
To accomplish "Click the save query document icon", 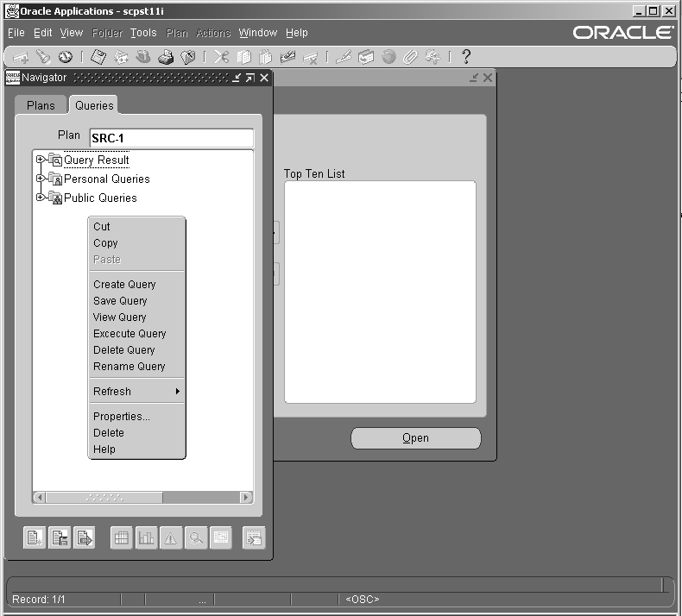I will click(60, 538).
